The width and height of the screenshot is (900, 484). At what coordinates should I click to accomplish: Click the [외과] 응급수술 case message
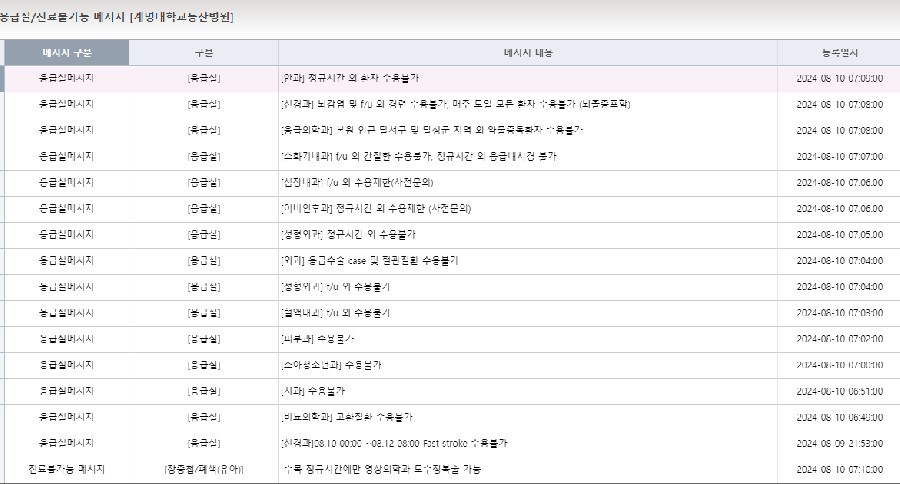[369, 260]
